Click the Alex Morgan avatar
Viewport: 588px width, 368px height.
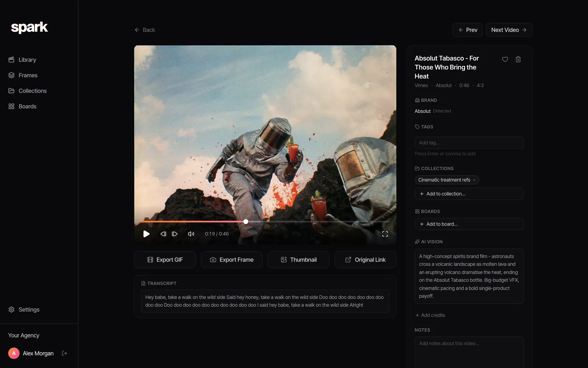click(x=14, y=353)
